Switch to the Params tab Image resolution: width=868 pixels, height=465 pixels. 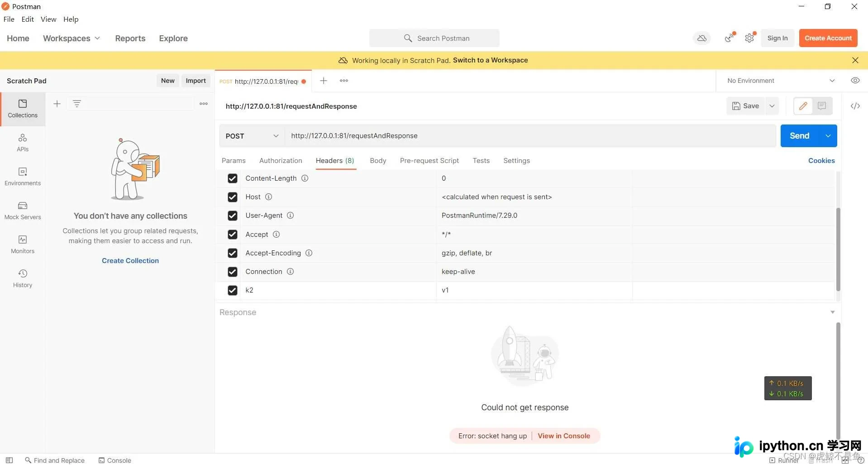pos(234,161)
